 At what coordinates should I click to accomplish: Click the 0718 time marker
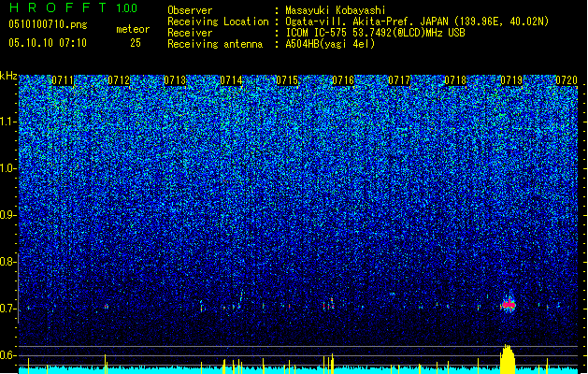(455, 80)
